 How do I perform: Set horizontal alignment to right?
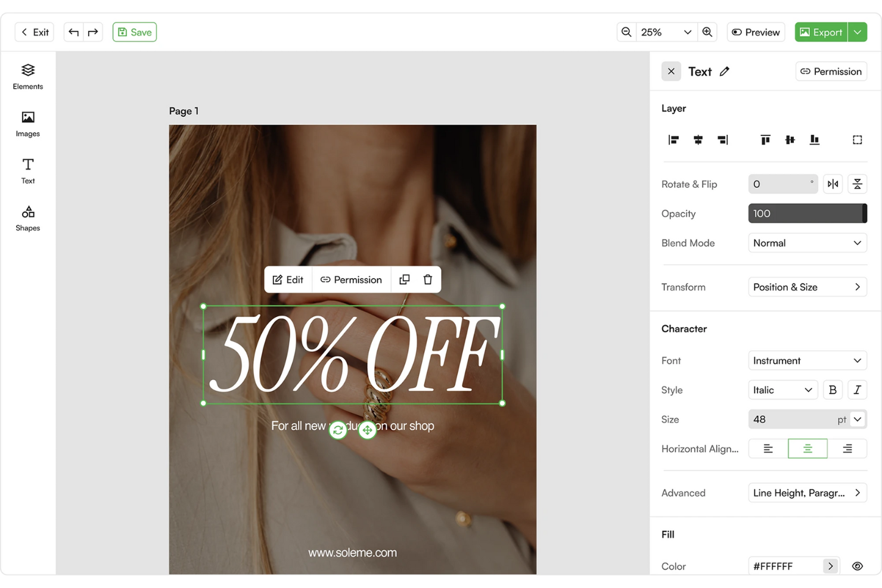point(847,449)
